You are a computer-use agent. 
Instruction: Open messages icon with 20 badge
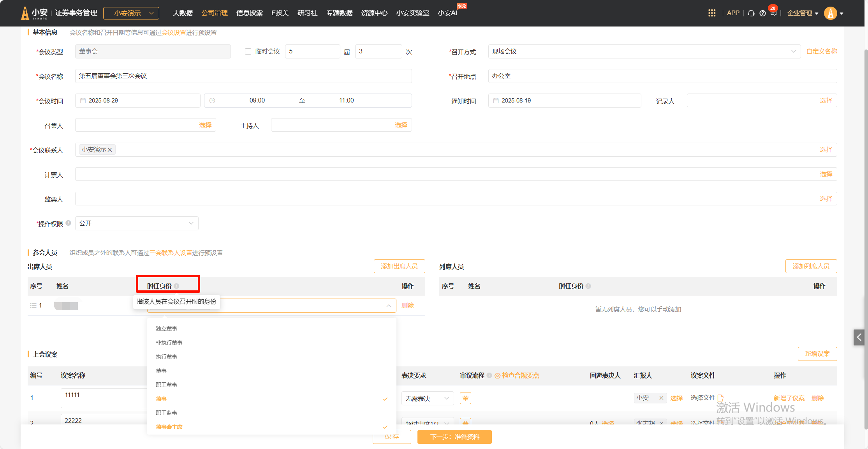pyautogui.click(x=773, y=13)
